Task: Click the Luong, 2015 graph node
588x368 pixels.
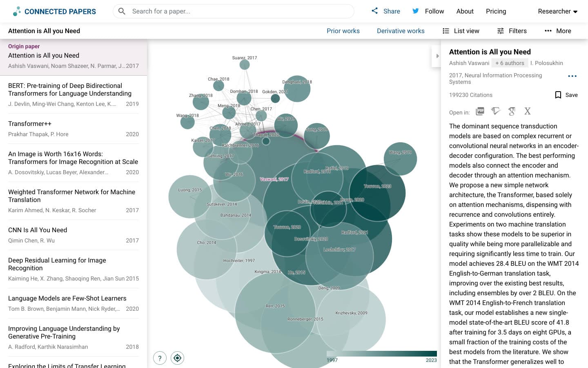Action: tap(190, 197)
